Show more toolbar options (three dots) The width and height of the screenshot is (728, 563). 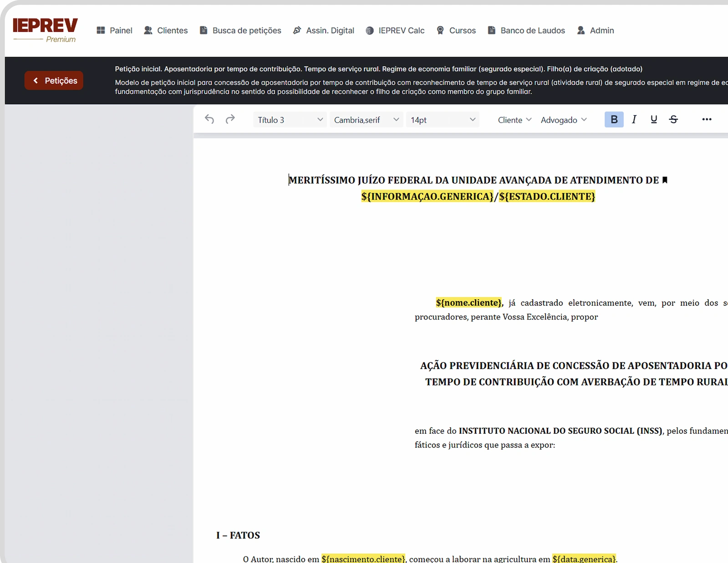tap(707, 119)
